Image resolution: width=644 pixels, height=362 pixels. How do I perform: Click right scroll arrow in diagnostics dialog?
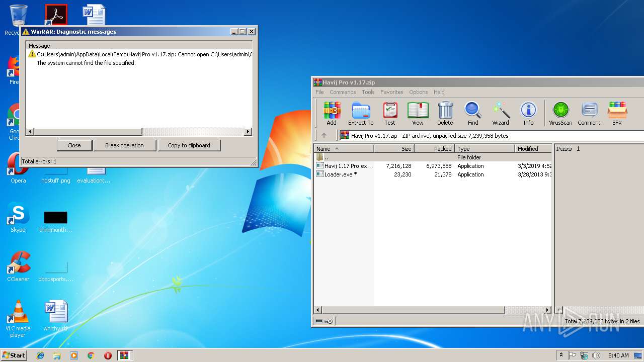pyautogui.click(x=248, y=132)
